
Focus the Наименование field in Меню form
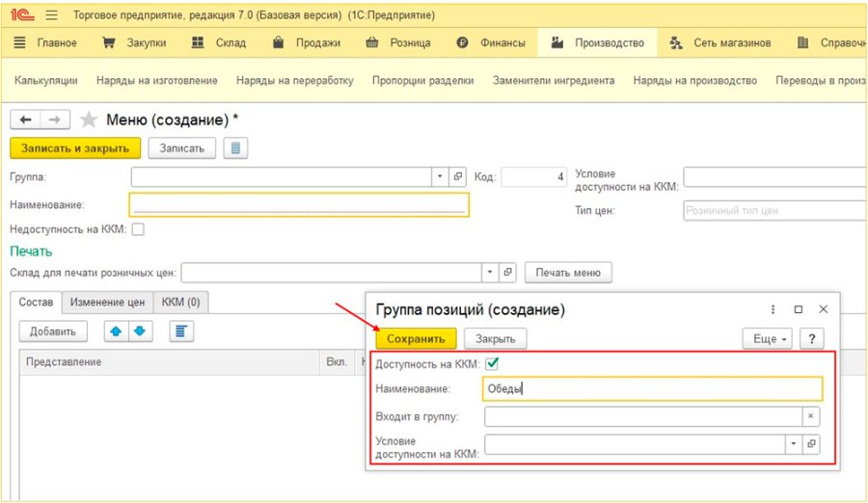coord(299,204)
